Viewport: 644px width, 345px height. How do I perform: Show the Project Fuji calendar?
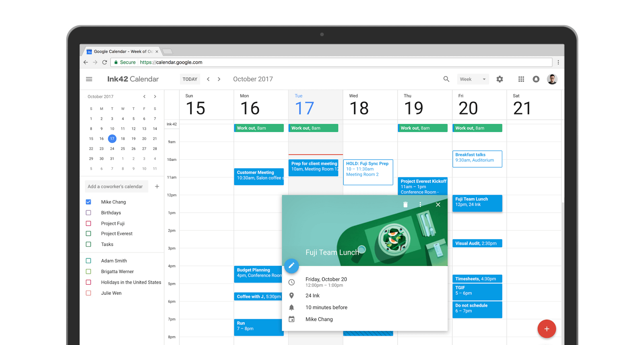point(89,224)
